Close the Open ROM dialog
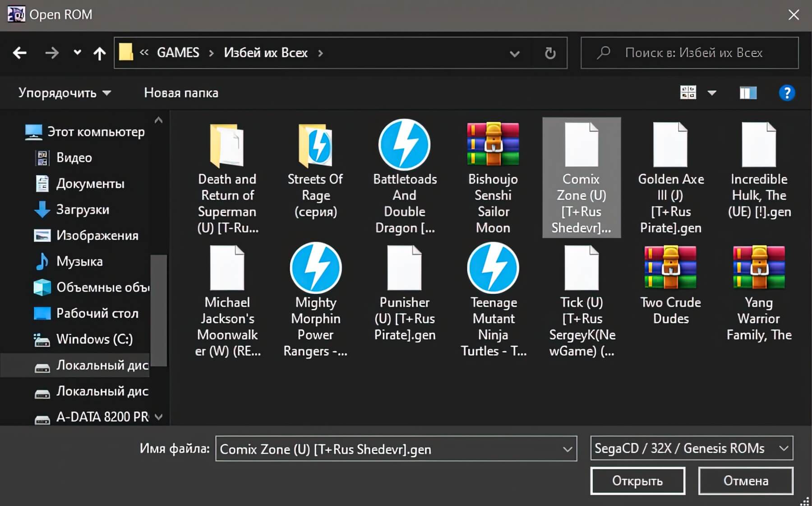Image resolution: width=812 pixels, height=506 pixels. (x=794, y=15)
